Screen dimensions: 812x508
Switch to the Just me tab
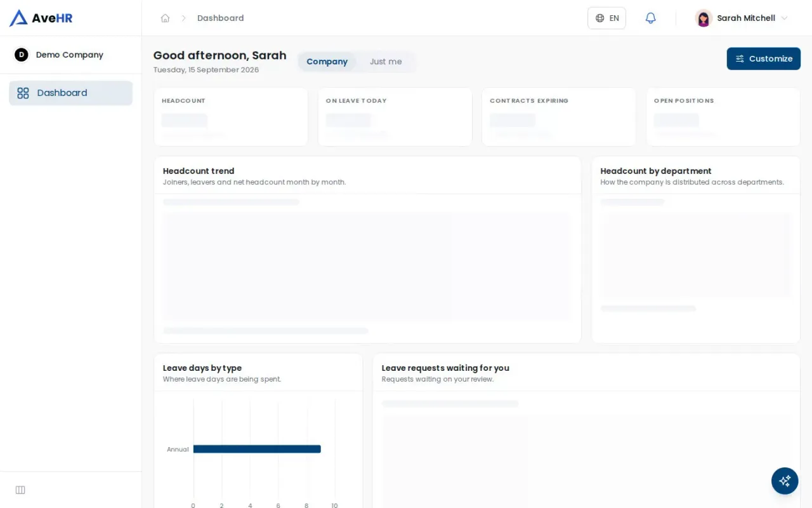386,62
